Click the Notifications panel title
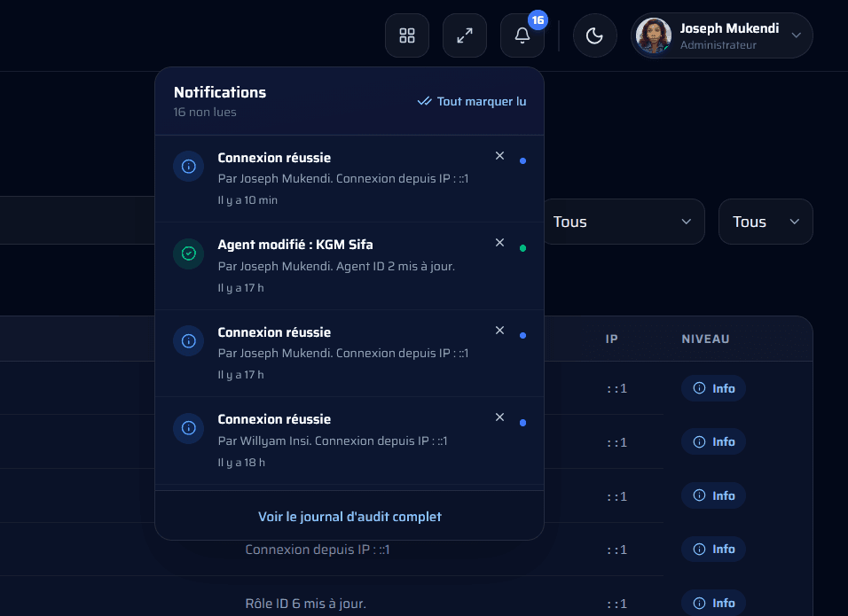This screenshot has width=848, height=616. 220,92
